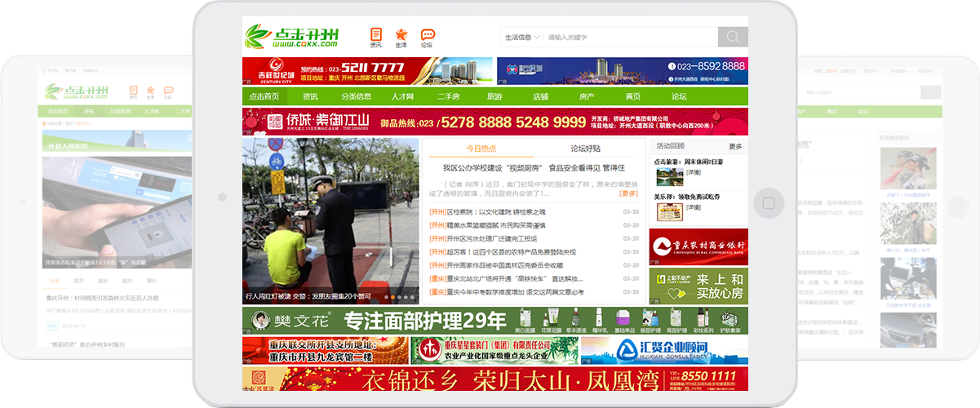
Task: Click the [更多] link after the summary
Action: (x=629, y=193)
